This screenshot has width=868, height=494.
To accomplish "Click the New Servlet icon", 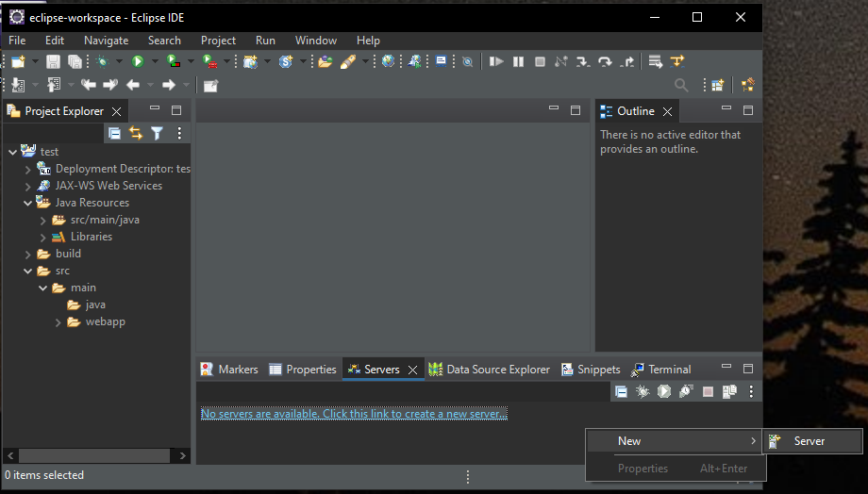I will coord(286,61).
